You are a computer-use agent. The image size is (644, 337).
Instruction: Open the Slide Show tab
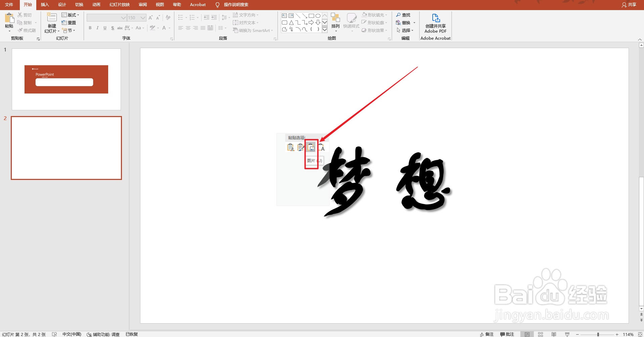pyautogui.click(x=119, y=5)
